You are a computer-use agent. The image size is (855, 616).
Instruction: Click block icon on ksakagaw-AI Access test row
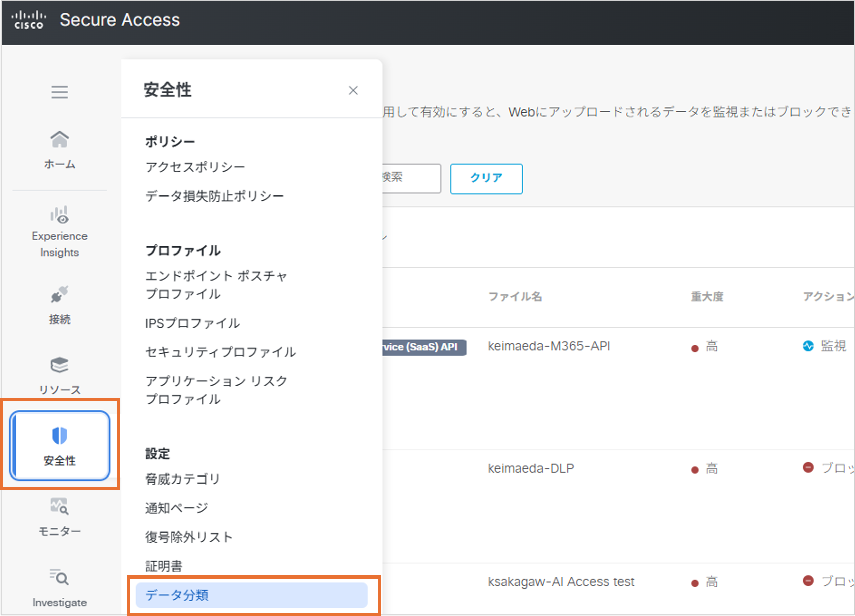pyautogui.click(x=808, y=581)
